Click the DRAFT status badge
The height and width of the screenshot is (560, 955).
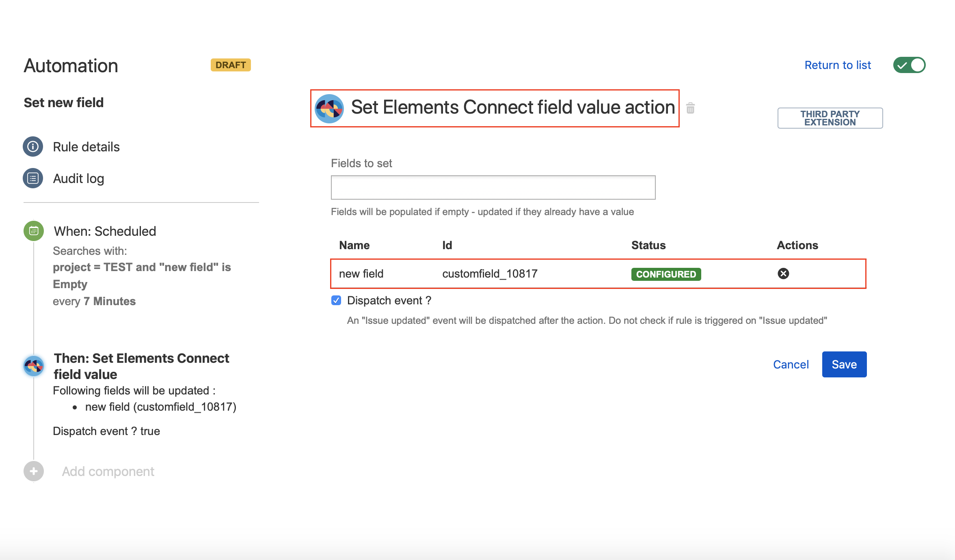230,65
